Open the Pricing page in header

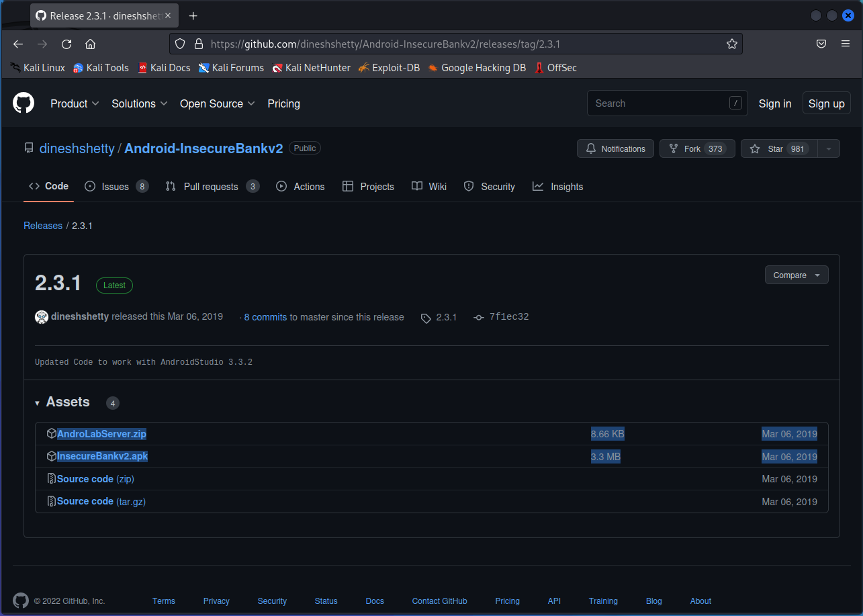point(283,103)
